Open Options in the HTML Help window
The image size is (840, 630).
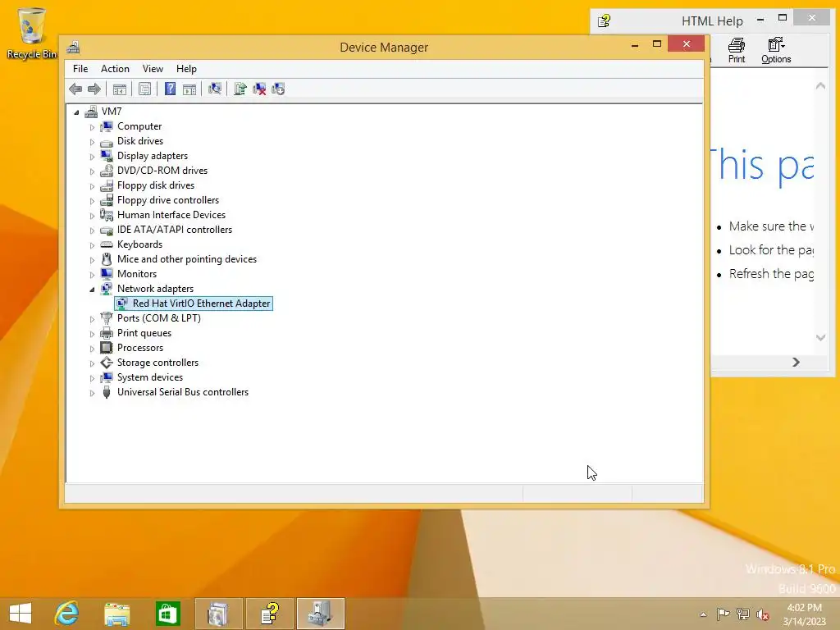[x=776, y=51]
